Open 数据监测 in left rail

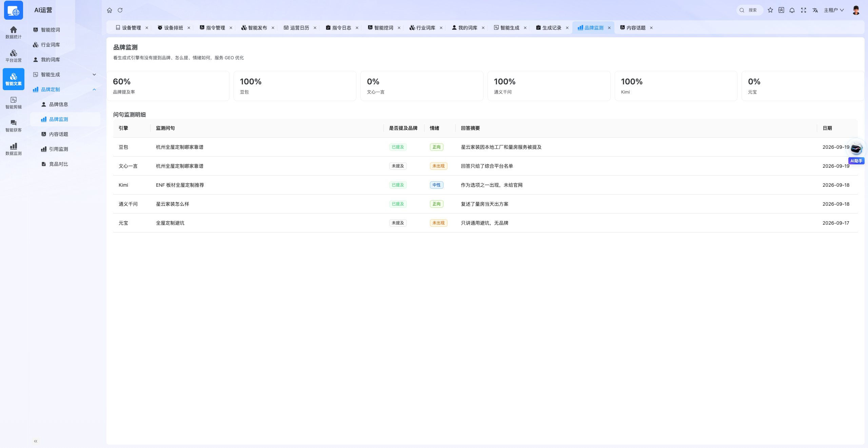[14, 149]
